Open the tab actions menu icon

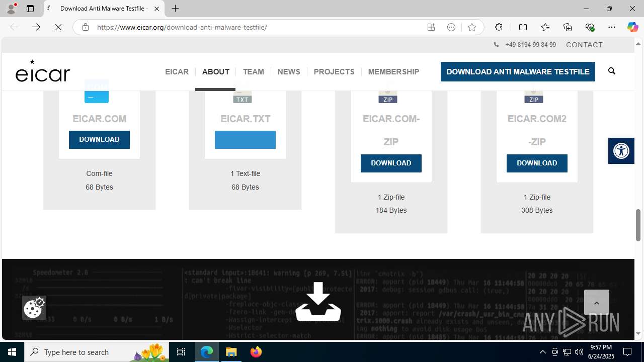(x=30, y=9)
